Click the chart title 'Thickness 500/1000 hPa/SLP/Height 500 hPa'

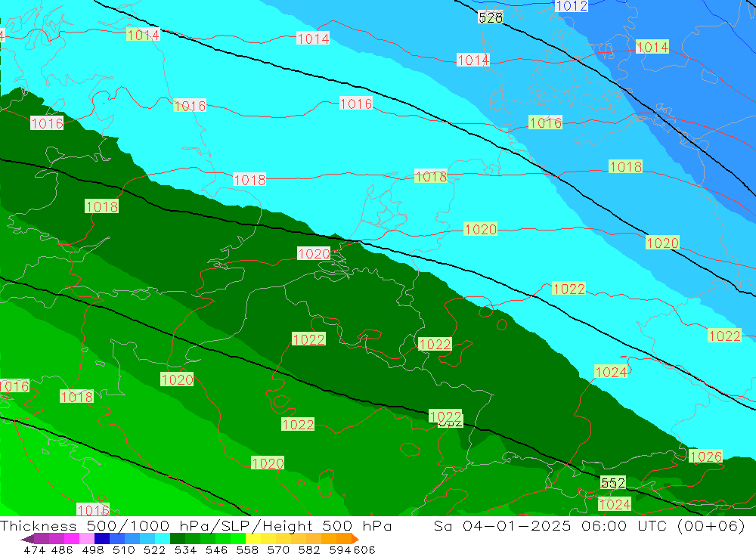(196, 525)
